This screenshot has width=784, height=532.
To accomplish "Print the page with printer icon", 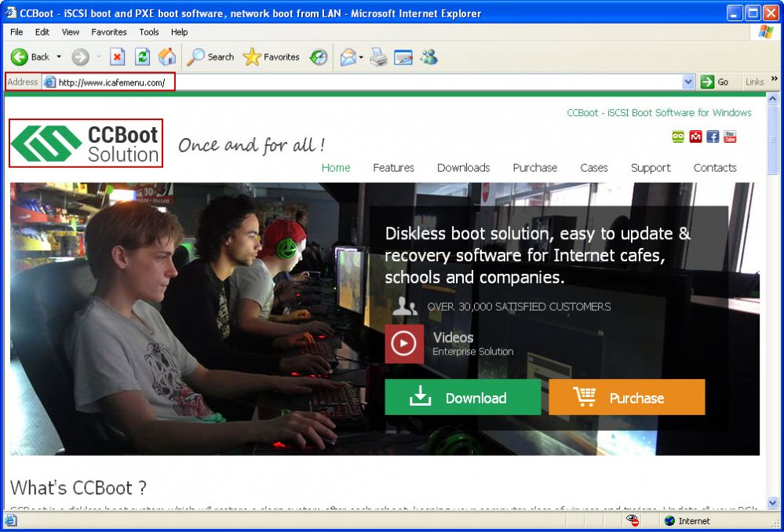I will tap(378, 57).
